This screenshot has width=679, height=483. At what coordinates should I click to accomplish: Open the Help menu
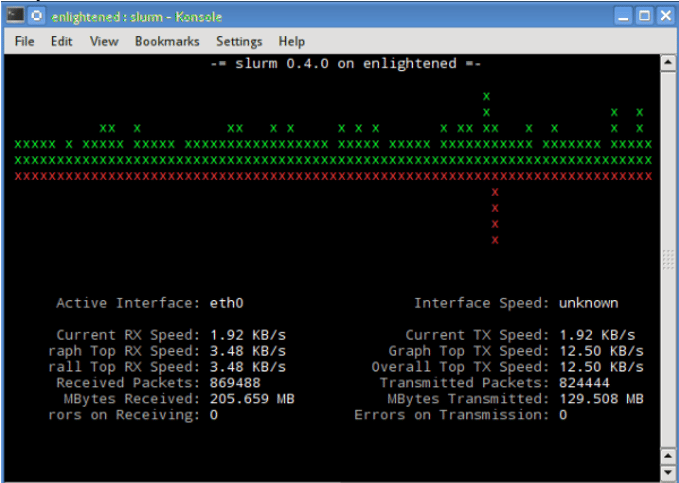tap(292, 41)
